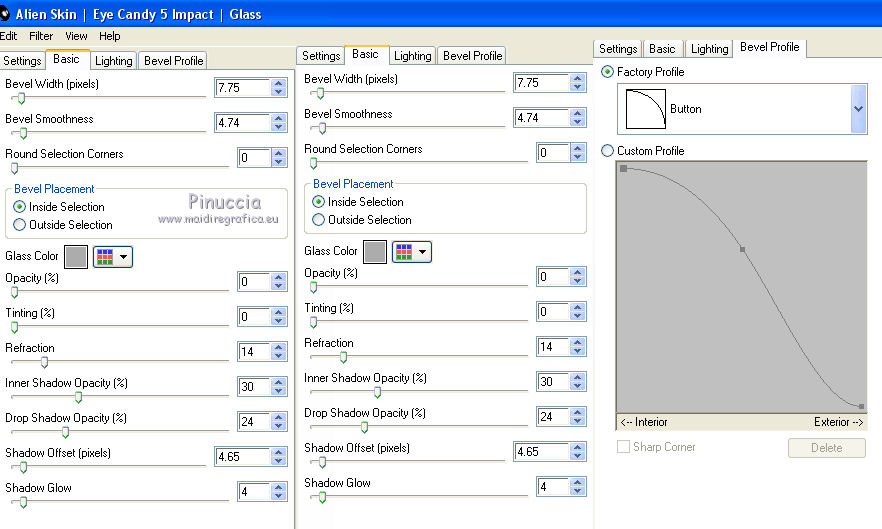
Task: Switch to Lighting tab in left panel
Action: [113, 60]
